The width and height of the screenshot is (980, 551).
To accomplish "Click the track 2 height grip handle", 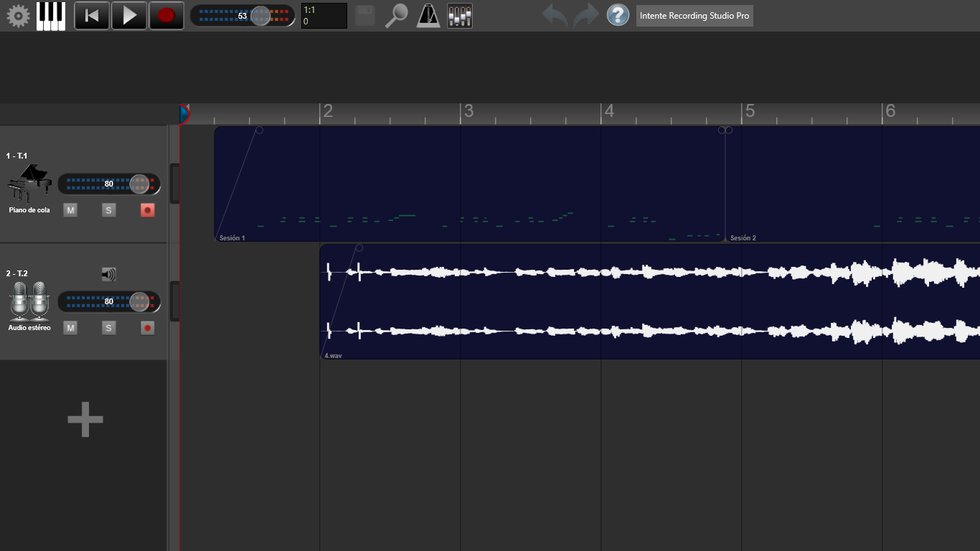I will coord(174,301).
